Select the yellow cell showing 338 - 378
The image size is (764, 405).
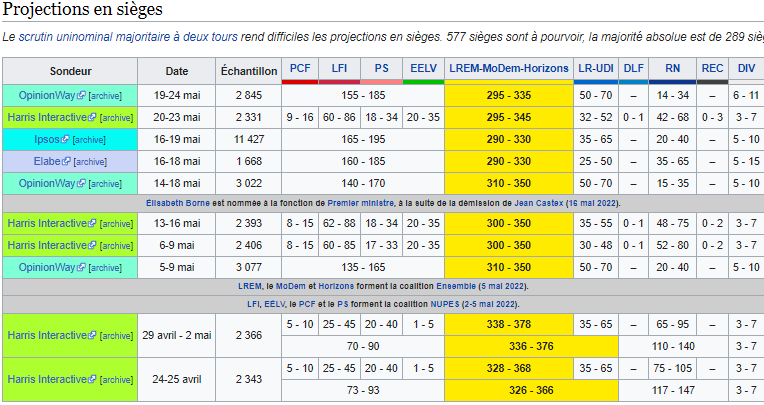coord(508,324)
